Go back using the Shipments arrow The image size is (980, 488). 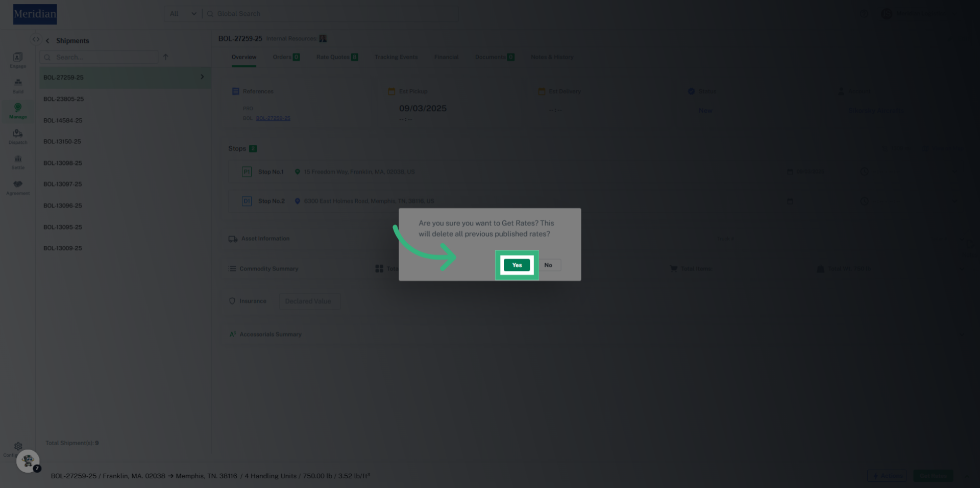tap(47, 41)
